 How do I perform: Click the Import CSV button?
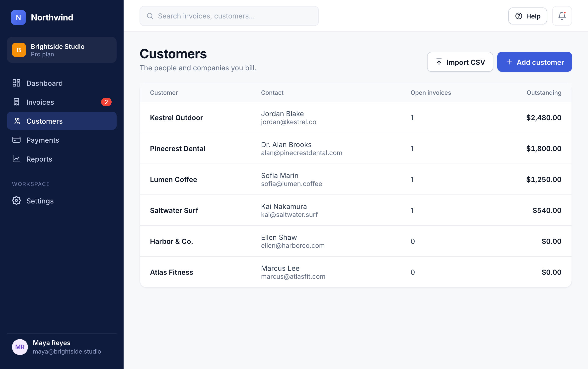click(460, 62)
